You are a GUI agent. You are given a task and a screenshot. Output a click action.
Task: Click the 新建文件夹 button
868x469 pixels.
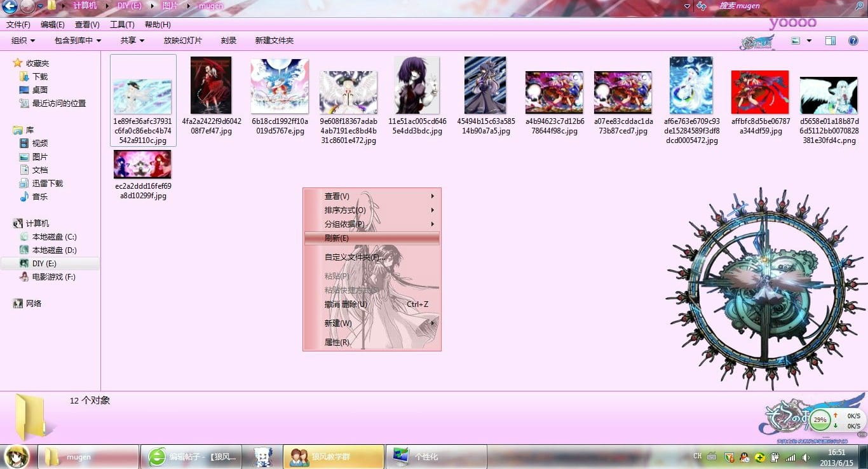[x=274, y=41]
